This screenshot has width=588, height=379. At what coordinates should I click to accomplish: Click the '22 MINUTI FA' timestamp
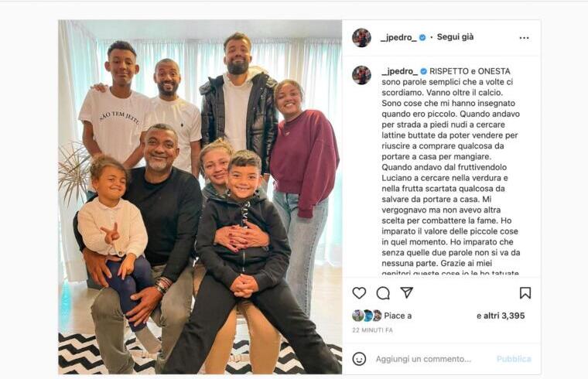pos(372,330)
